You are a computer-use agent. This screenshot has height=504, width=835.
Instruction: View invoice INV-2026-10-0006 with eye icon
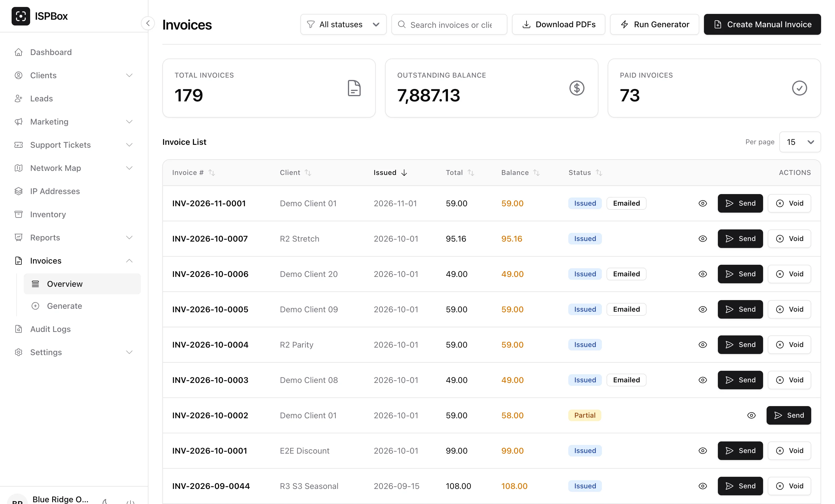coord(703,274)
